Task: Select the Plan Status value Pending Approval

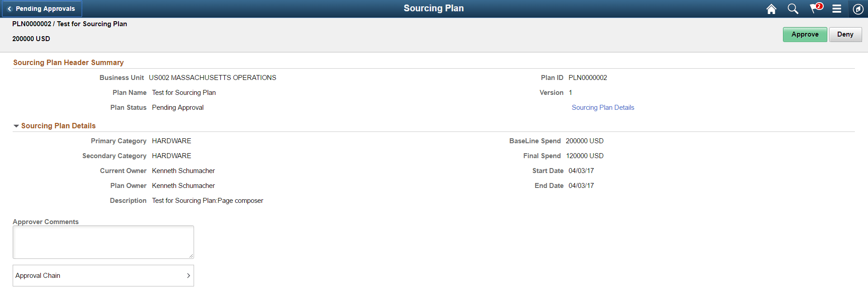Action: pyautogui.click(x=177, y=107)
